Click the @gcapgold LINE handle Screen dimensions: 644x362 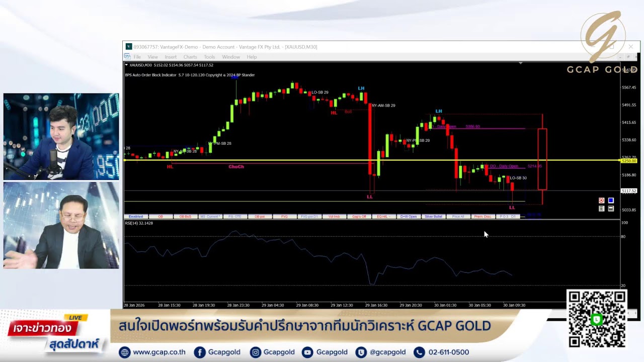click(x=388, y=352)
